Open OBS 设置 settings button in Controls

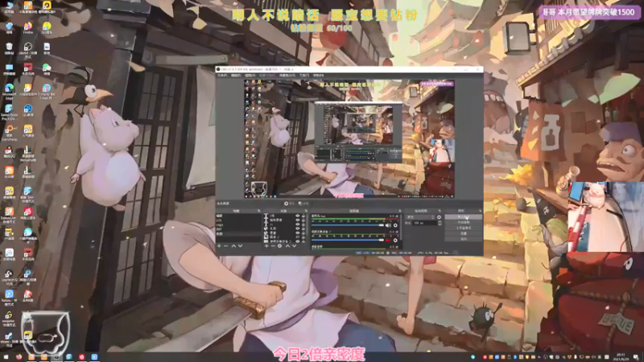tap(464, 233)
